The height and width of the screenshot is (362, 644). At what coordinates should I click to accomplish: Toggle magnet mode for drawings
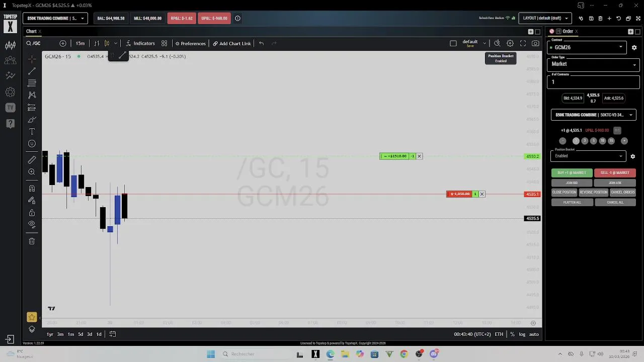pos(32,189)
